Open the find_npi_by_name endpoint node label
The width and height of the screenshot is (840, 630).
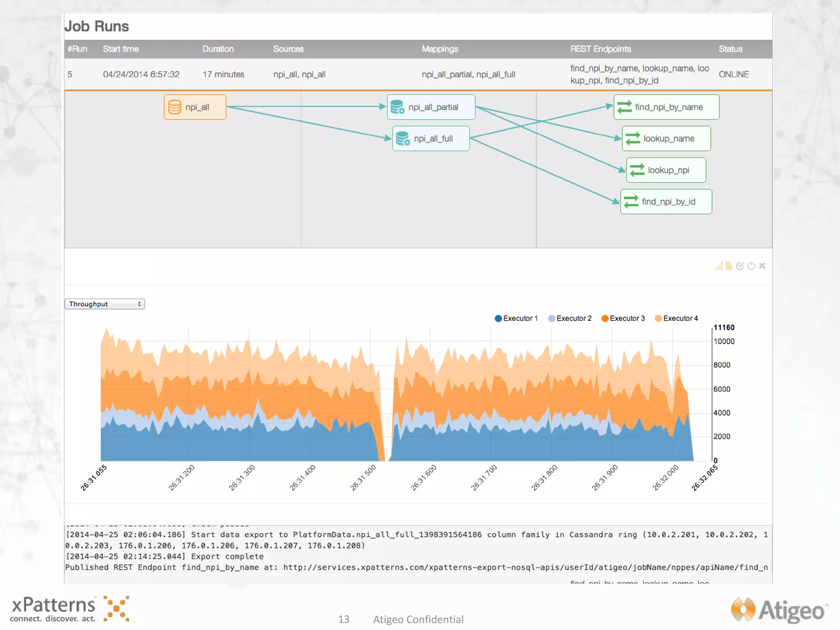tap(669, 107)
